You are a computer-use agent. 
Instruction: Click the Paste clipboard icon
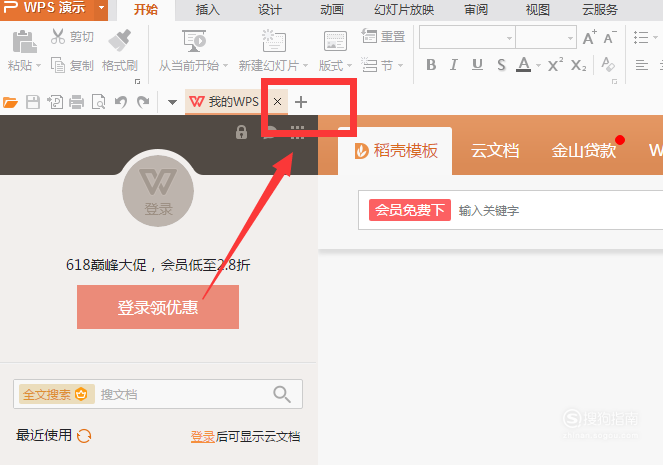(24, 42)
